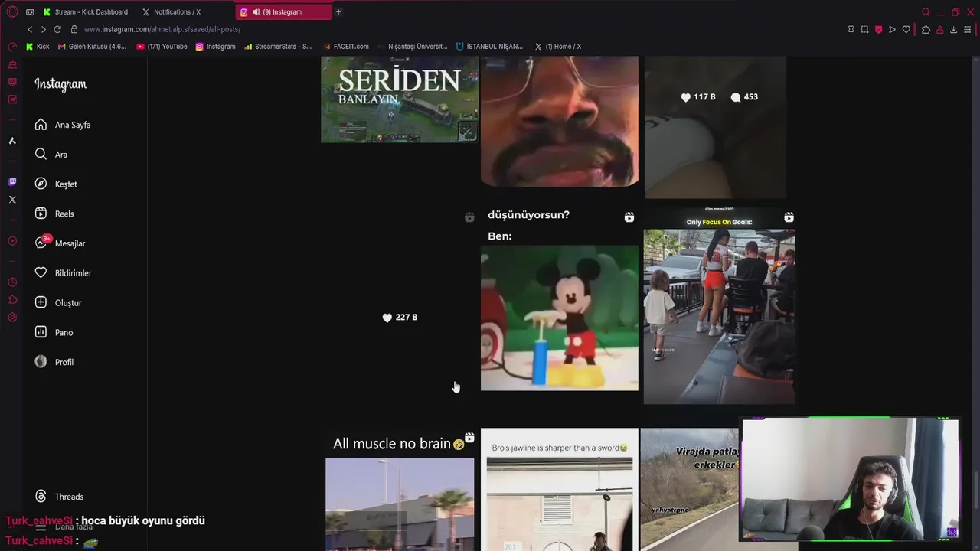Open the (171) YouTube bookmark
Viewport: 980px width, 551px height.
162,47
